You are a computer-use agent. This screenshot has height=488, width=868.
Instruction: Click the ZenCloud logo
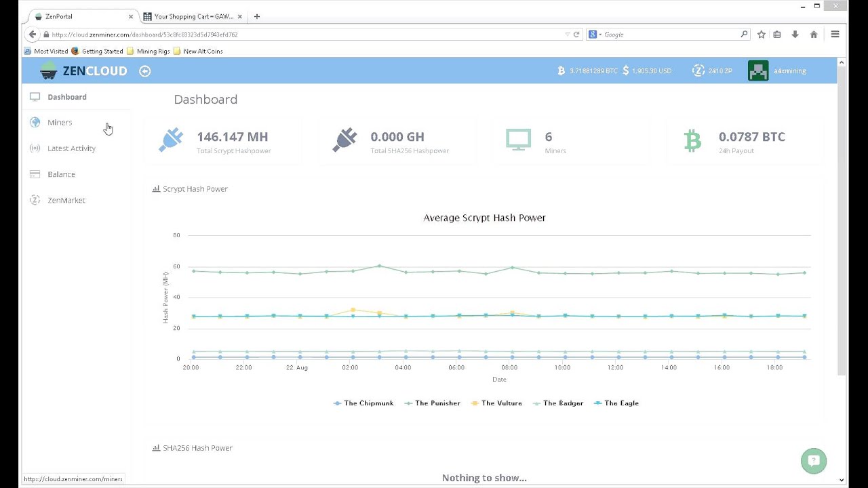[x=83, y=70]
